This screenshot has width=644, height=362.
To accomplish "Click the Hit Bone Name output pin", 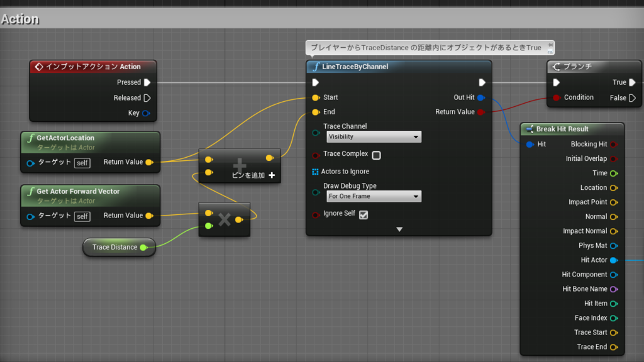I will (614, 289).
